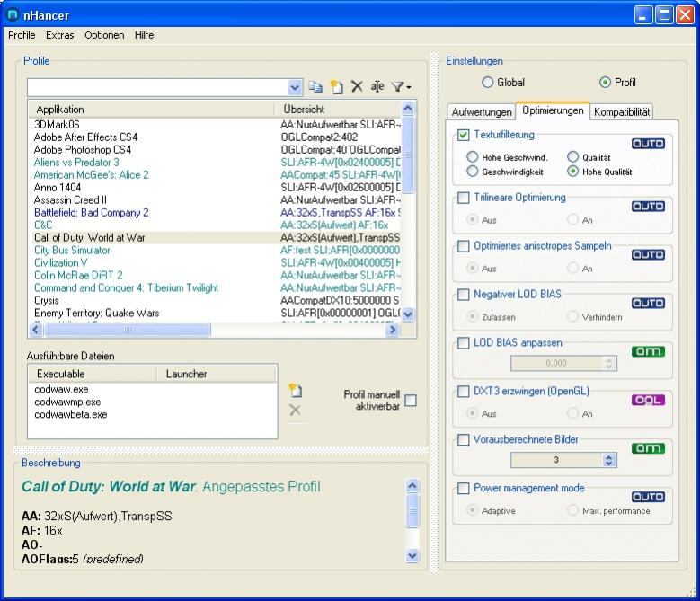This screenshot has width=700, height=601.
Task: Enable Optimiertes anisotropes Sampeln checkbox
Action: (464, 246)
